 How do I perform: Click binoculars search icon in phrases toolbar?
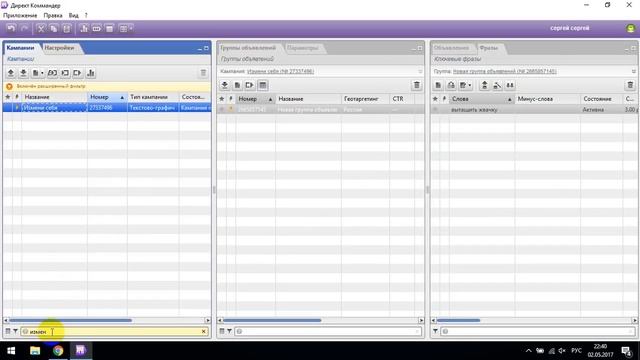click(510, 85)
